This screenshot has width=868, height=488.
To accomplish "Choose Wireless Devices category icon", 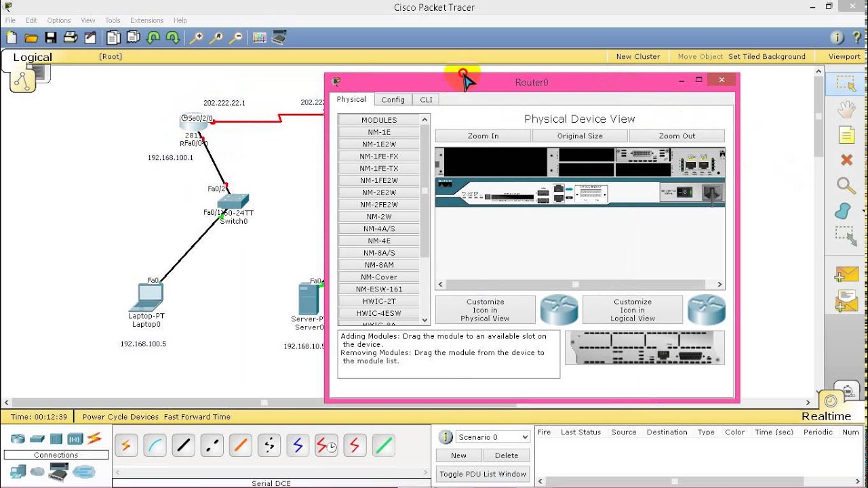I will (x=75, y=439).
